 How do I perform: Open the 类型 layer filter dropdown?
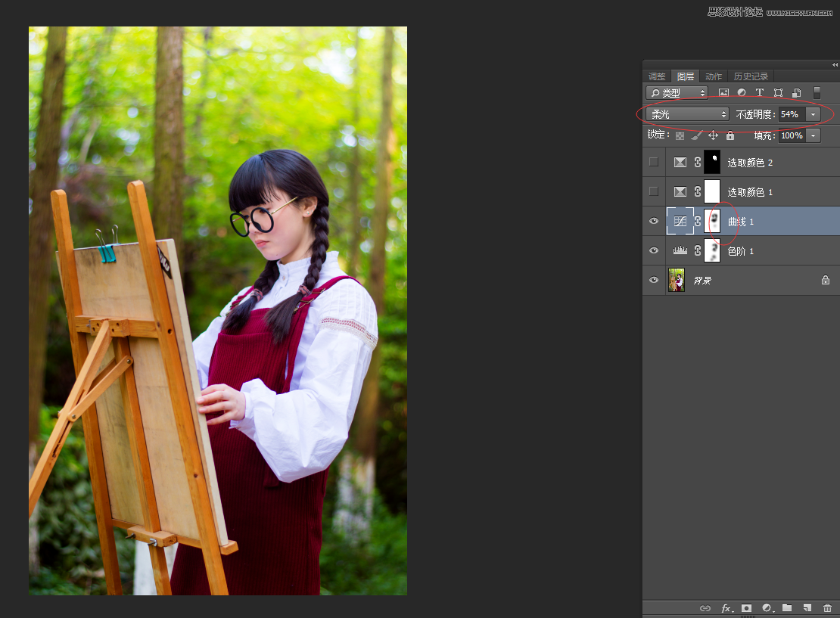pos(677,93)
